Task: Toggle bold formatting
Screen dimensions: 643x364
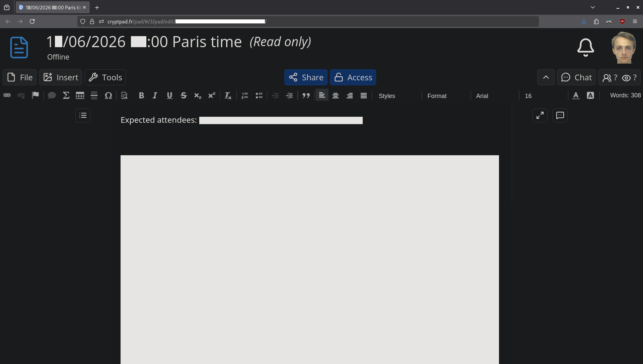Action: point(141,96)
